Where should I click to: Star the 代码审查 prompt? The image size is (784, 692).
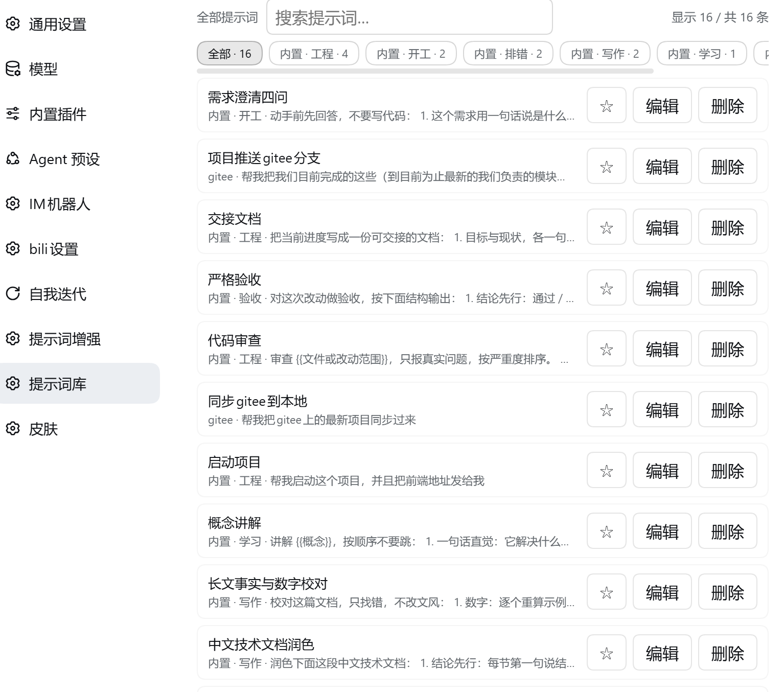pyautogui.click(x=607, y=349)
